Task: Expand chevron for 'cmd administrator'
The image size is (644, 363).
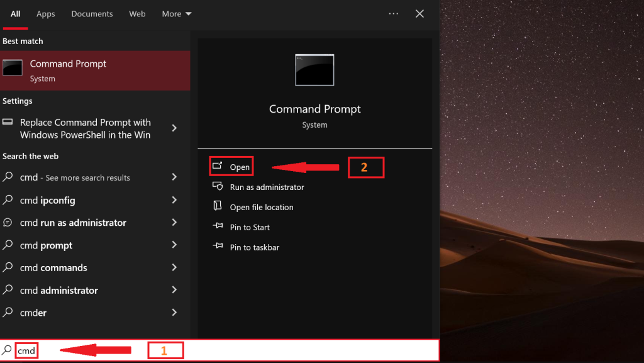Action: pyautogui.click(x=174, y=290)
